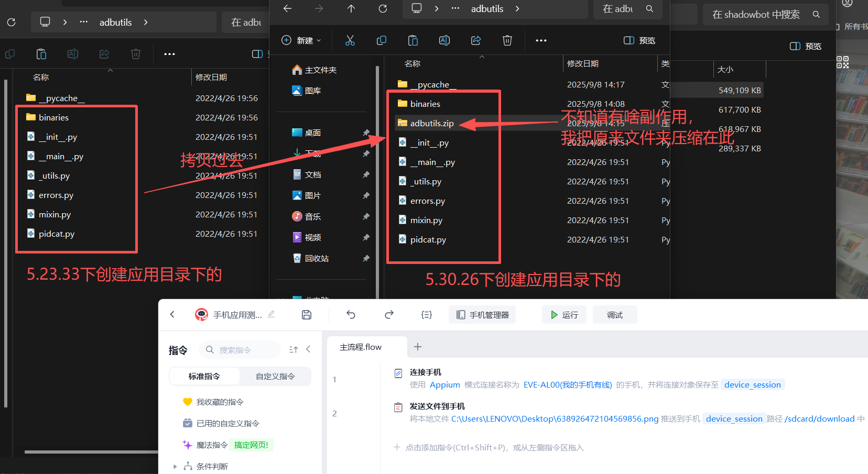Click the redo arrow in ShadowBot toolbar

(389, 315)
